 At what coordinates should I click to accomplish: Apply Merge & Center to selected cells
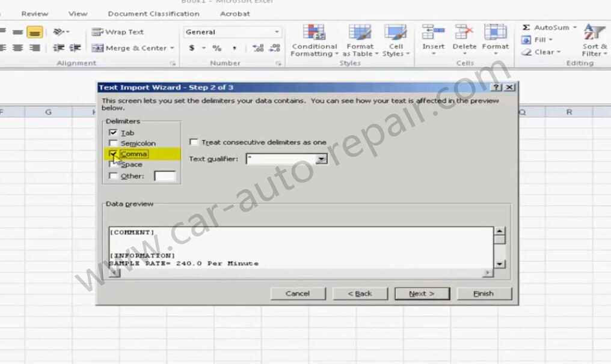[129, 48]
